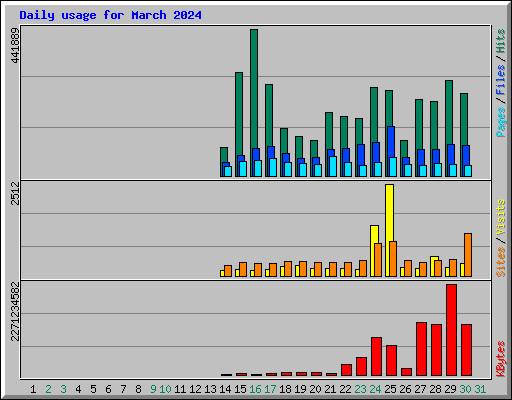Image resolution: width=512 pixels, height=400 pixels.
Task: Click day 31 on the x-axis
Action: (x=480, y=389)
